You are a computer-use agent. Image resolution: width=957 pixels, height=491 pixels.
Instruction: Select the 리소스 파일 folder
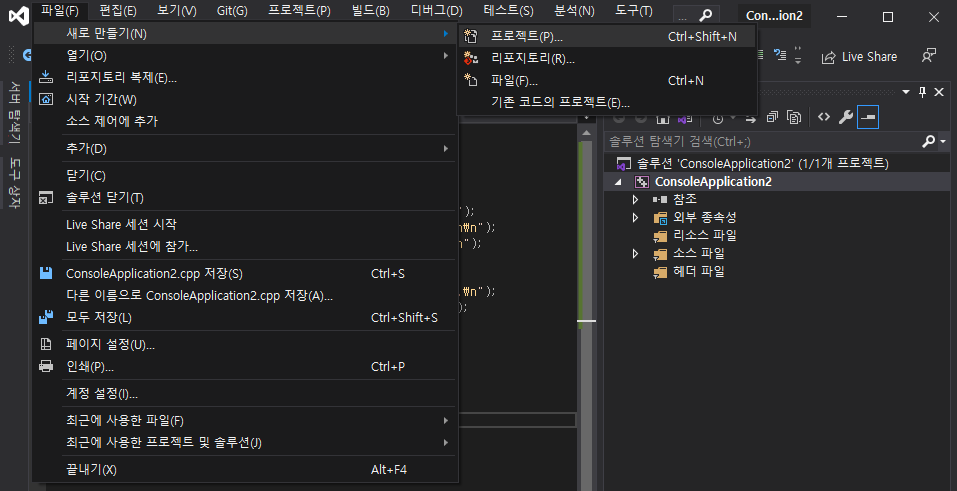pyautogui.click(x=705, y=235)
